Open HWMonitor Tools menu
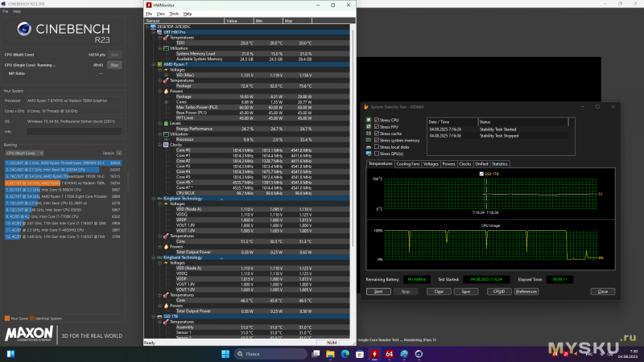 pyautogui.click(x=174, y=14)
